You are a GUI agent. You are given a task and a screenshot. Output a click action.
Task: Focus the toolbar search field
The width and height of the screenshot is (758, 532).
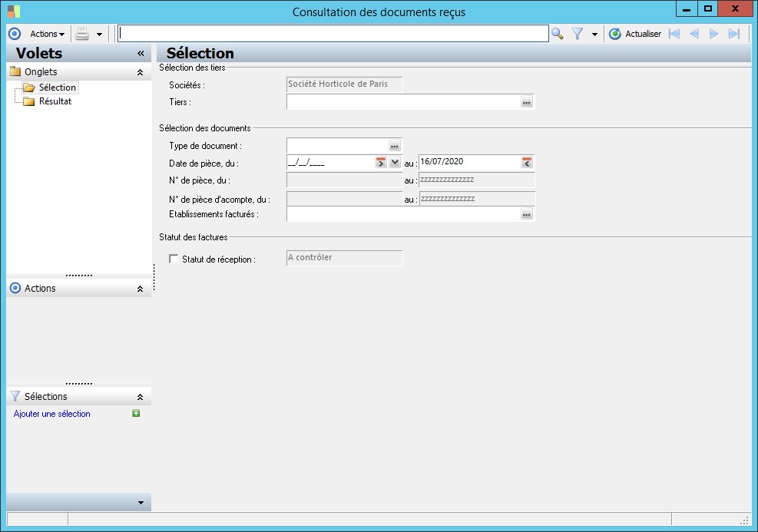(333, 33)
